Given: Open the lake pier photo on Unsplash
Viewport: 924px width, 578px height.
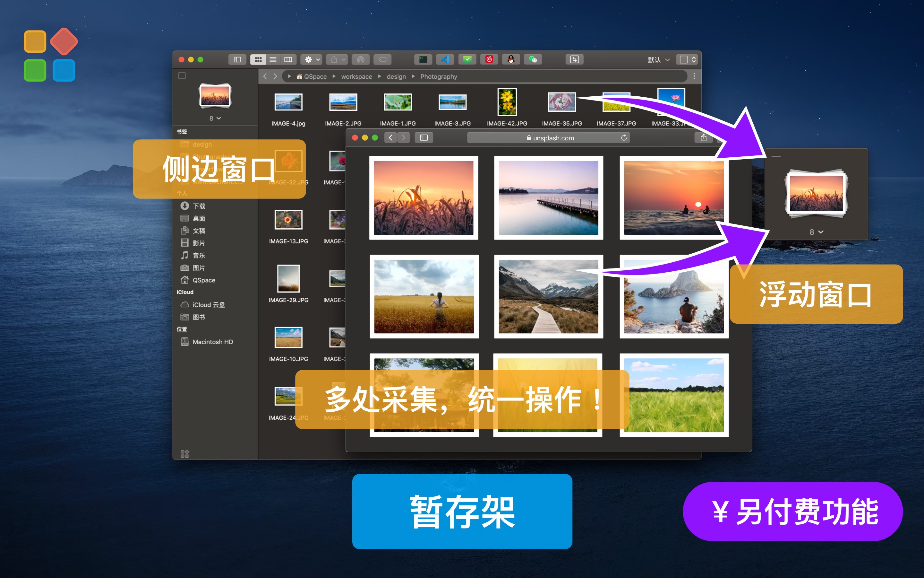Looking at the screenshot, I should 548,197.
